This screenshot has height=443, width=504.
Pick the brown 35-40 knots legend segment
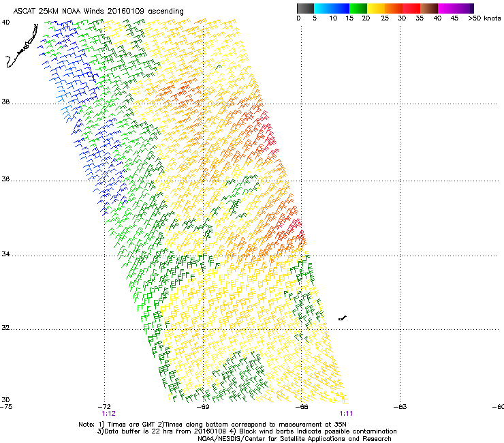tap(429, 8)
